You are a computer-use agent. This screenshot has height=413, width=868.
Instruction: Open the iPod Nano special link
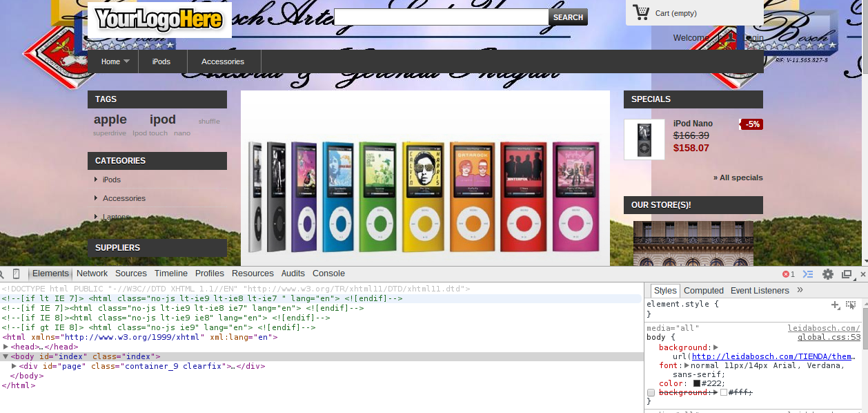point(693,124)
